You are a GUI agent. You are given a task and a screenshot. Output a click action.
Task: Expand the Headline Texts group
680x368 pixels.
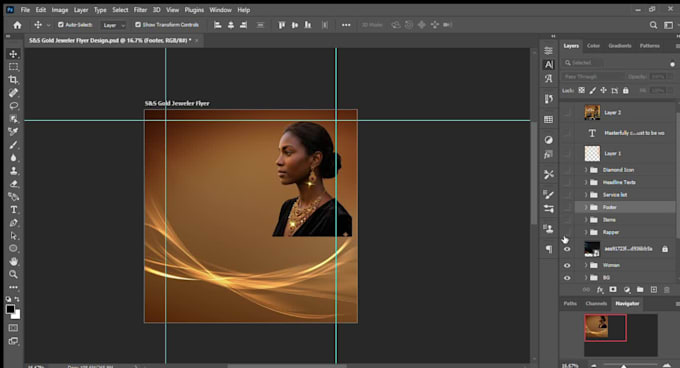tap(586, 182)
